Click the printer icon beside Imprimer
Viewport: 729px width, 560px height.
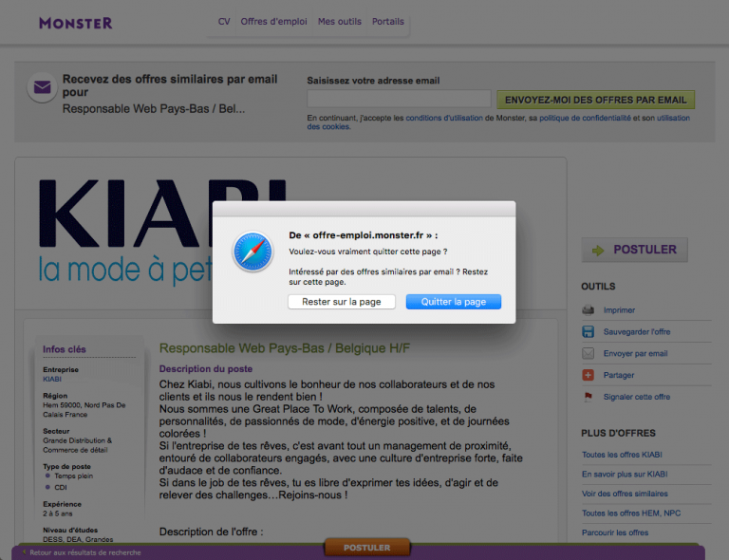589,310
